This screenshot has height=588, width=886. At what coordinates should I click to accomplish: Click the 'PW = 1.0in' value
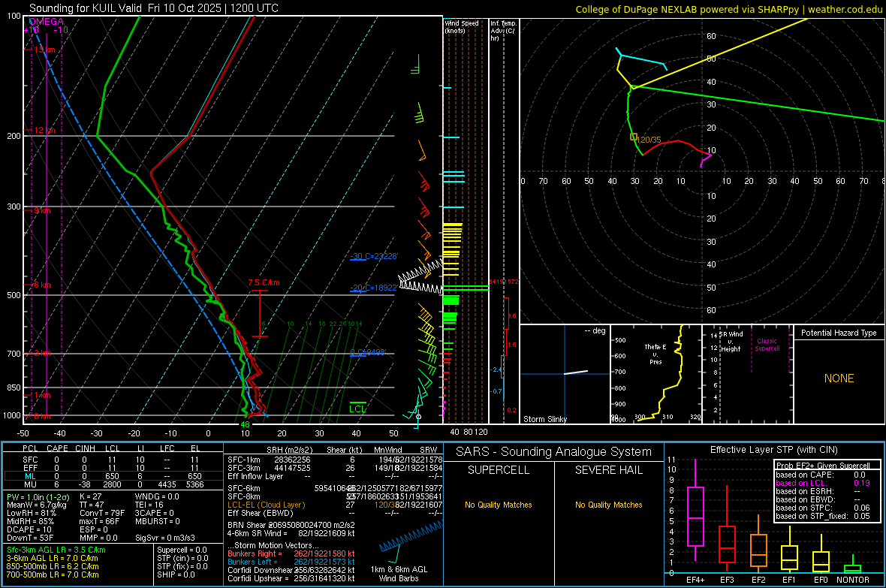tap(37, 497)
